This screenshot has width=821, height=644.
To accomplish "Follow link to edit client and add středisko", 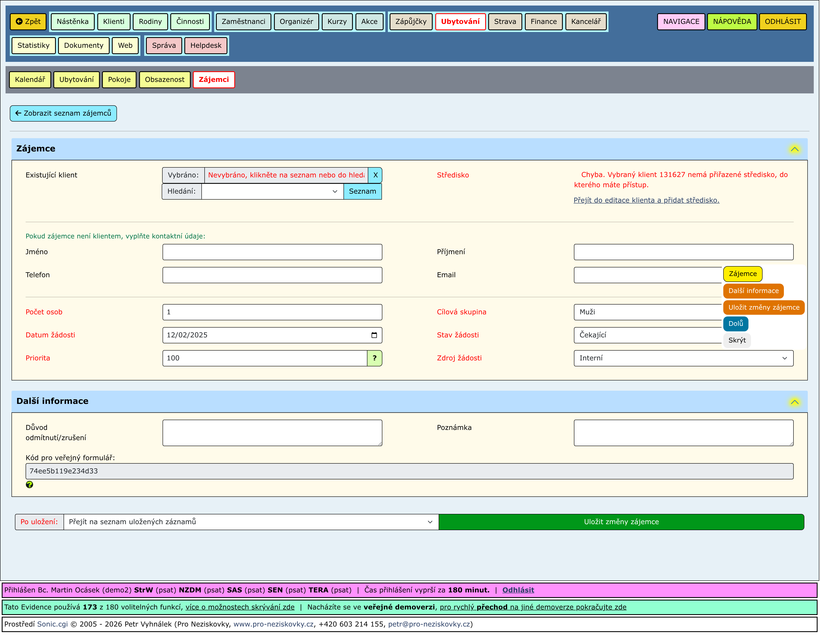I will (x=647, y=201).
